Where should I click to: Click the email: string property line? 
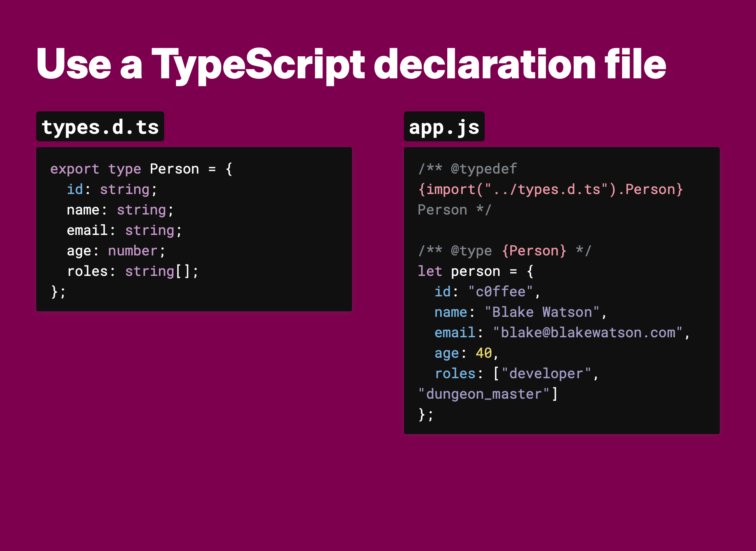[124, 230]
